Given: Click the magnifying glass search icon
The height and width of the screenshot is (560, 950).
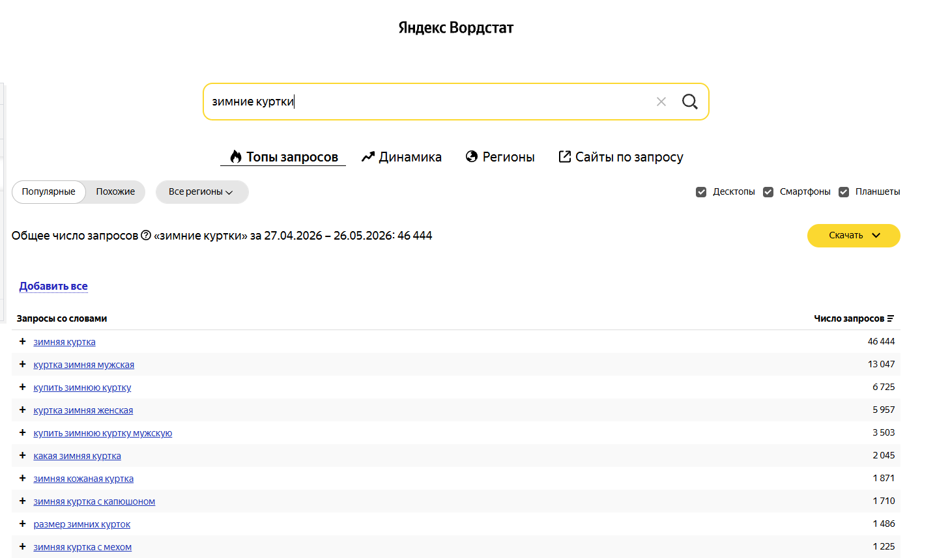Looking at the screenshot, I should coord(690,102).
